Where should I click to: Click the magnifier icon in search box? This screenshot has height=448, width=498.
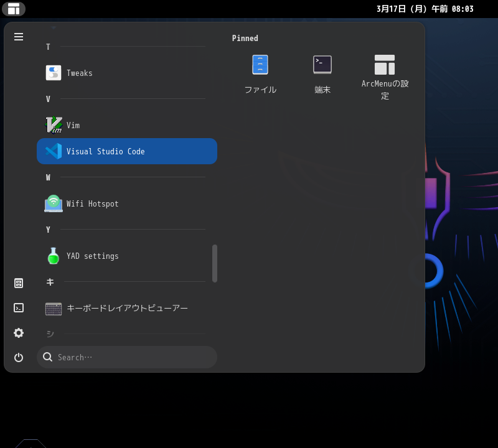tap(47, 357)
